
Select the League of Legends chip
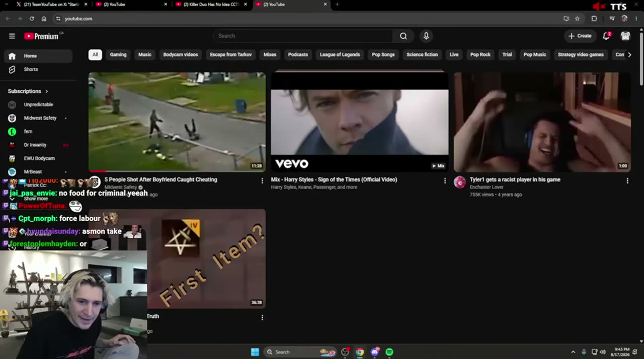pos(340,55)
